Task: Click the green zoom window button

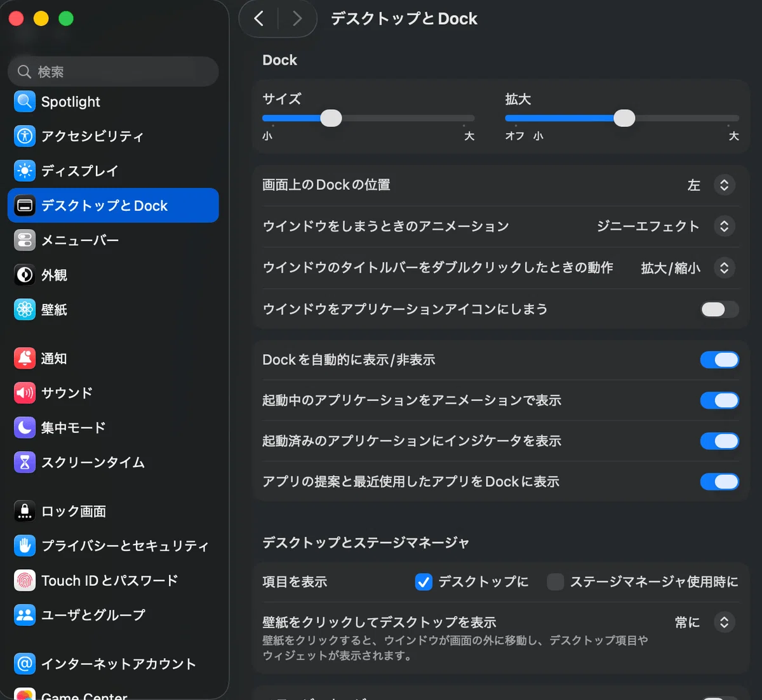Action: [66, 18]
